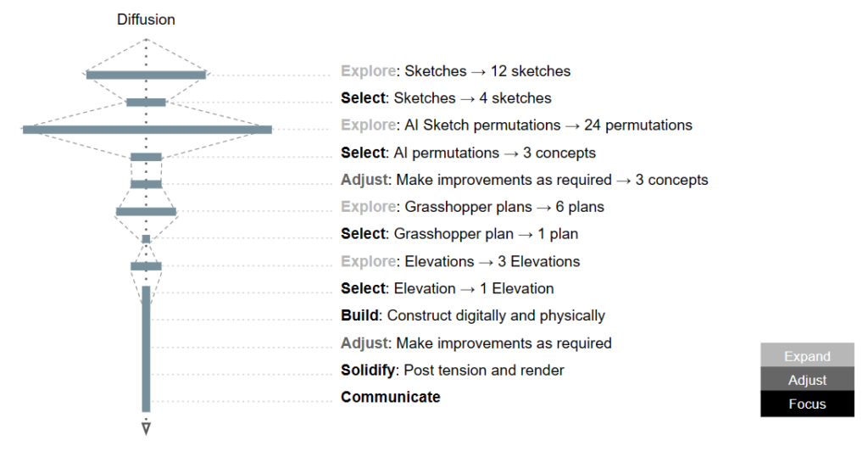
Task: Click the Explore: Elevations → 3 Elevations text
Action: pyautogui.click(x=460, y=261)
